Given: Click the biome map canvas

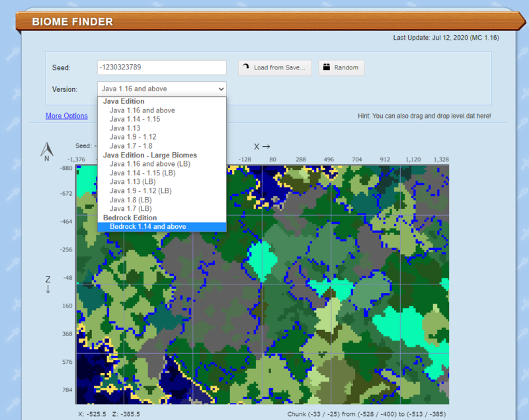Looking at the screenshot, I should (x=262, y=284).
